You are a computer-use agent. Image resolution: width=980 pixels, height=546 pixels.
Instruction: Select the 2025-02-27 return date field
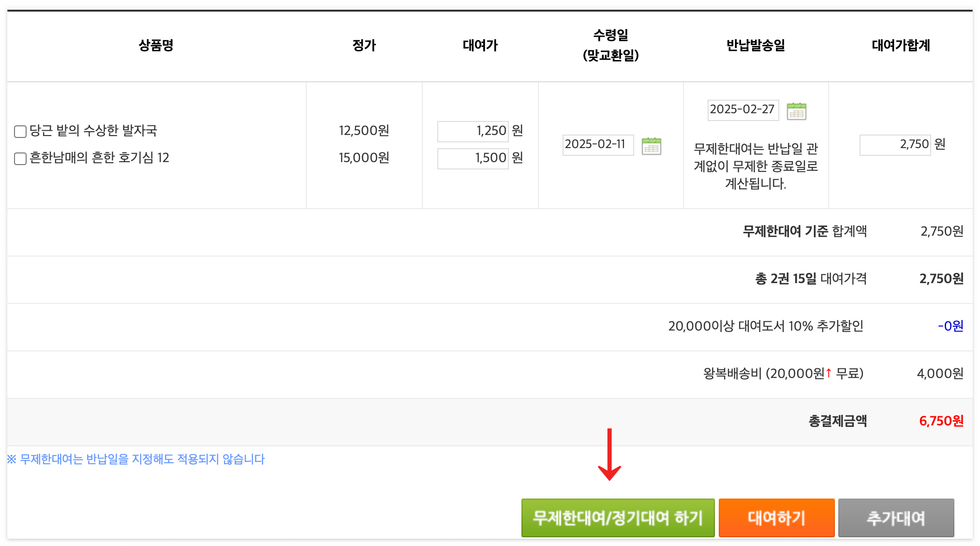click(x=743, y=110)
